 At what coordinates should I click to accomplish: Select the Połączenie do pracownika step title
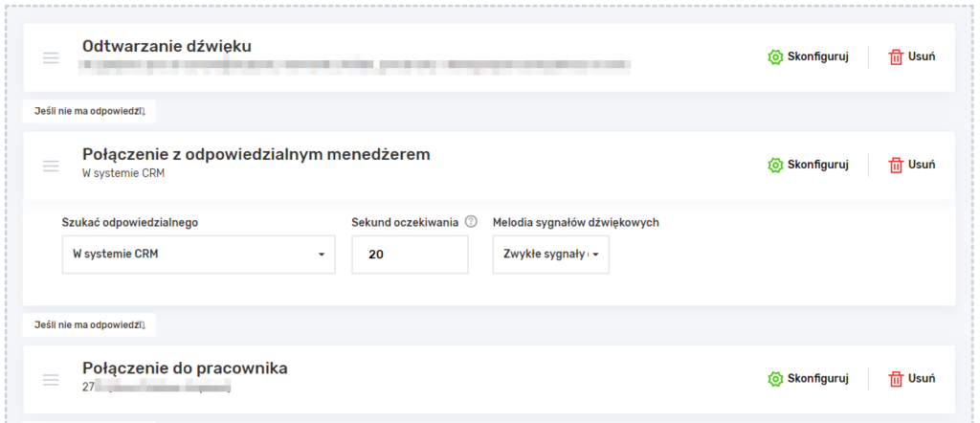pos(185,368)
